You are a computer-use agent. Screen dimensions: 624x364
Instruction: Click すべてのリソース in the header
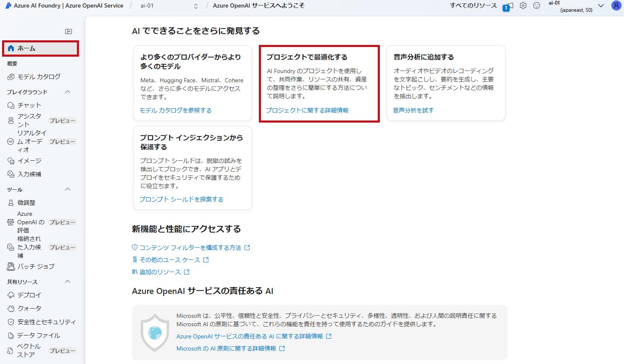tap(473, 5)
